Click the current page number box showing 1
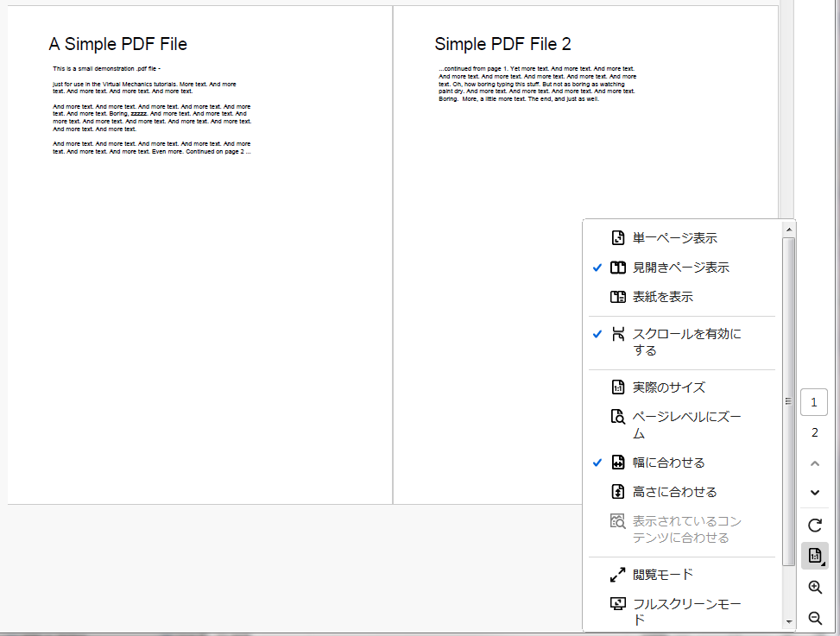Screen dimensions: 840x636 click(x=814, y=402)
